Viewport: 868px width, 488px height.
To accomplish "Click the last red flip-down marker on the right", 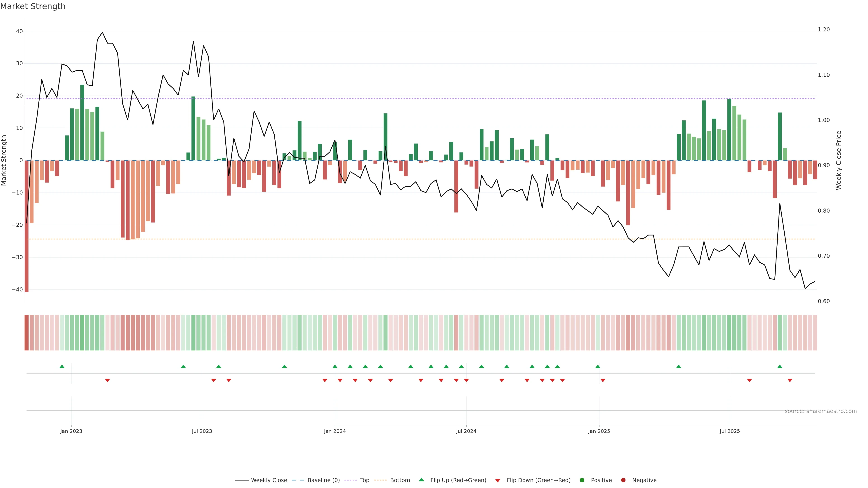I will (790, 380).
